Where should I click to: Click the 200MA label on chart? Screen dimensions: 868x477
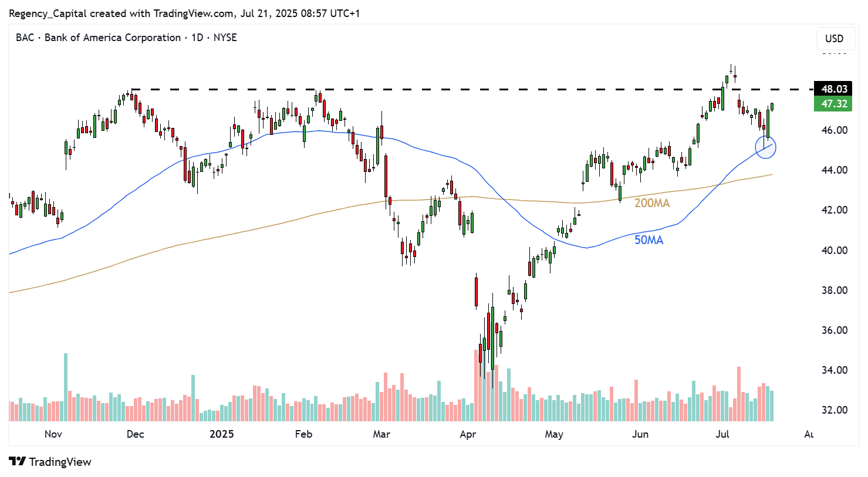651,203
